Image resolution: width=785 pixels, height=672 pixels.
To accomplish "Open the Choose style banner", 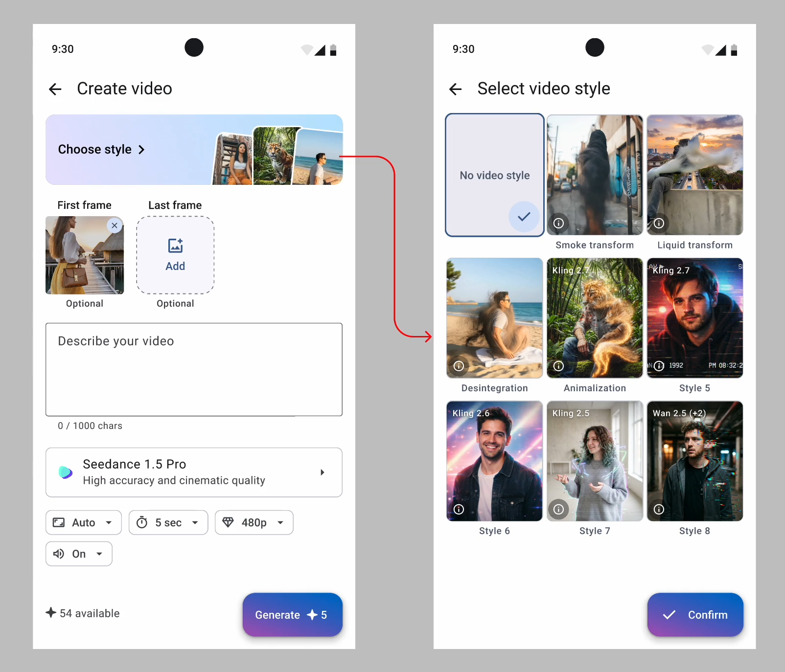I will coord(194,150).
